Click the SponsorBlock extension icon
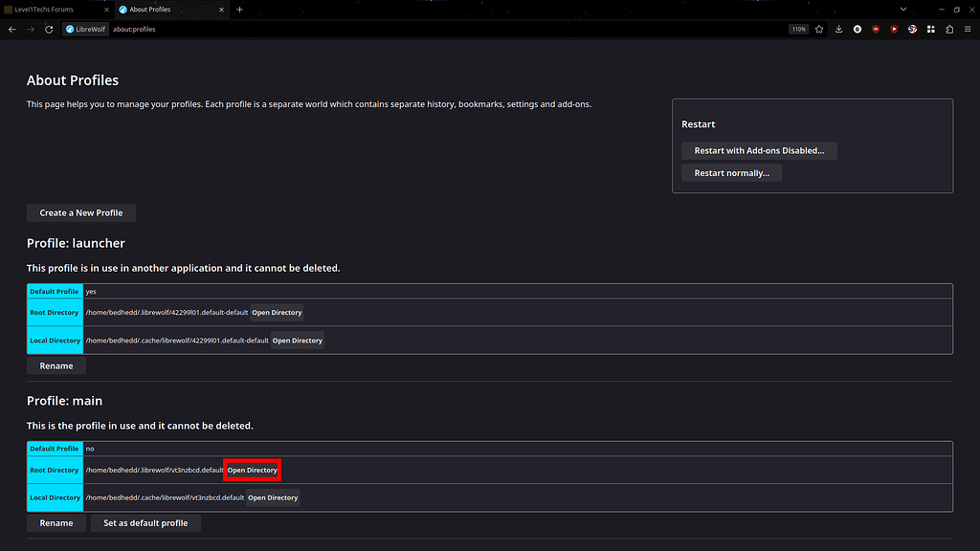980x551 pixels. pyautogui.click(x=912, y=29)
